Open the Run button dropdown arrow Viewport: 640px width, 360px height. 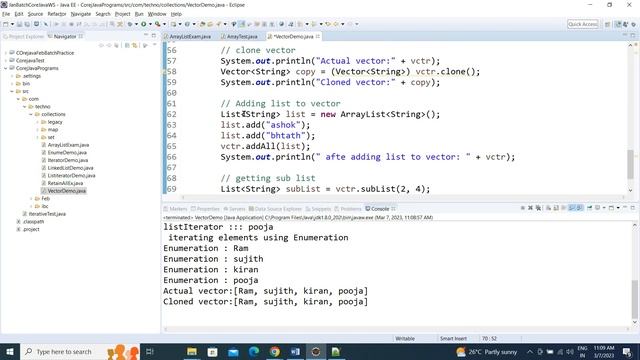tap(150, 24)
